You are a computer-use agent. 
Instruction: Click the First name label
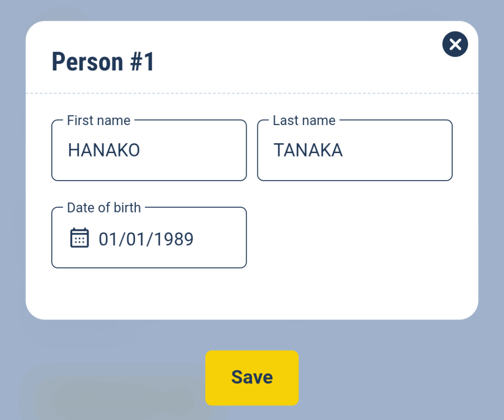(98, 121)
